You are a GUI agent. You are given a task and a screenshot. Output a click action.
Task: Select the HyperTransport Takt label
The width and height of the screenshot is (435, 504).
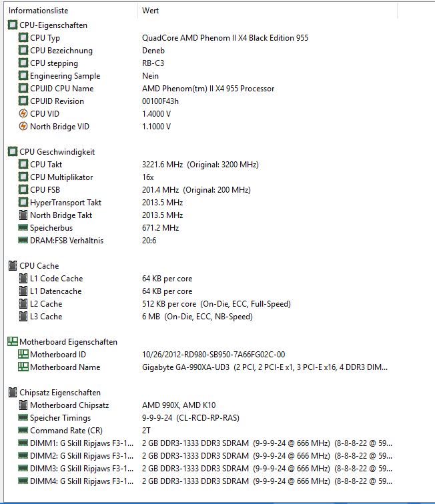pos(65,203)
